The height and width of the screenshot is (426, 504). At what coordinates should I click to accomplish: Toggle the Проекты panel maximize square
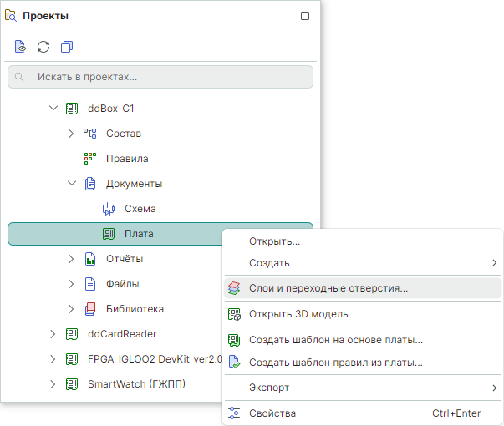pos(305,16)
